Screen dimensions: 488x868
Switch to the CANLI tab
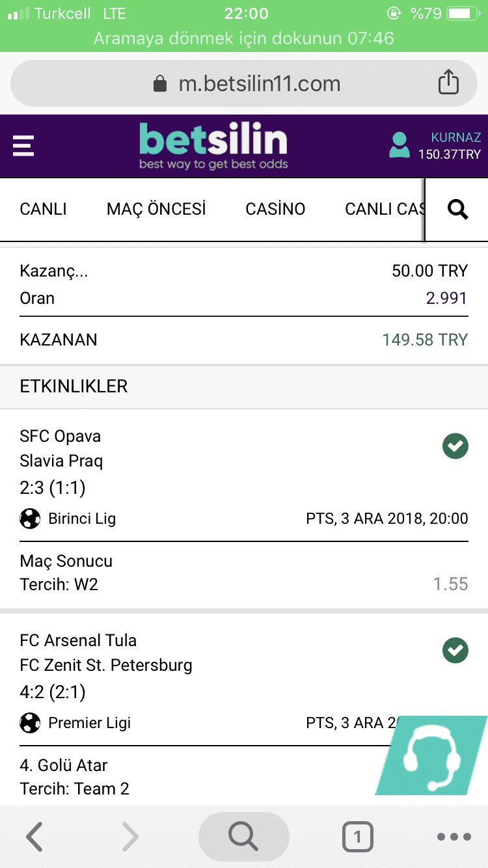point(44,209)
